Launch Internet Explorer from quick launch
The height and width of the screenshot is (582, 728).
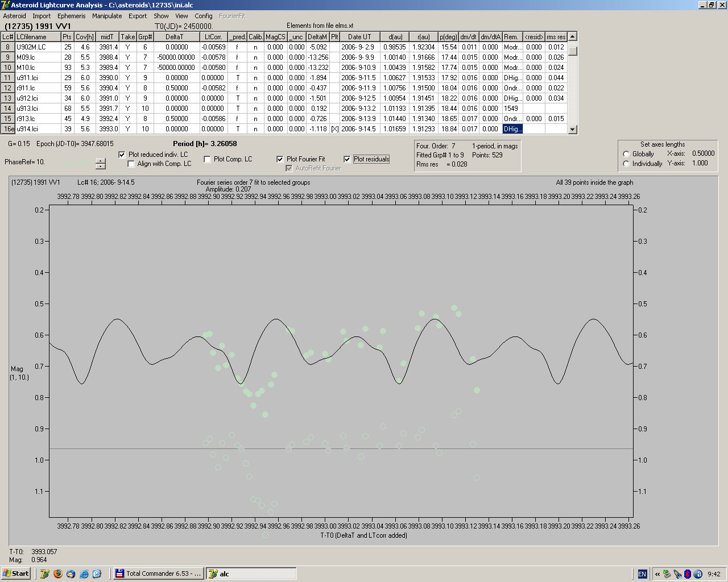tap(84, 574)
